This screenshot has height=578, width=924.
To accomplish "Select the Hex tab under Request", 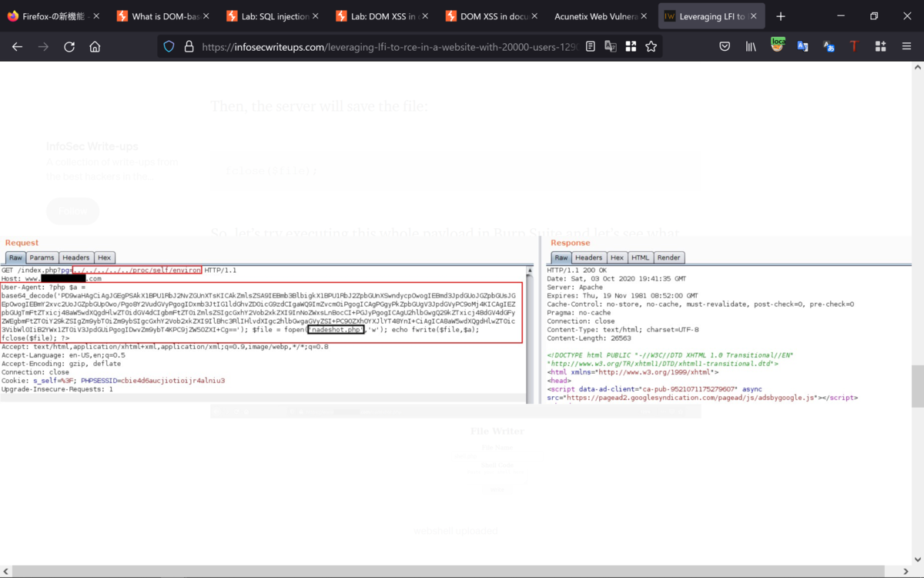I will (104, 257).
